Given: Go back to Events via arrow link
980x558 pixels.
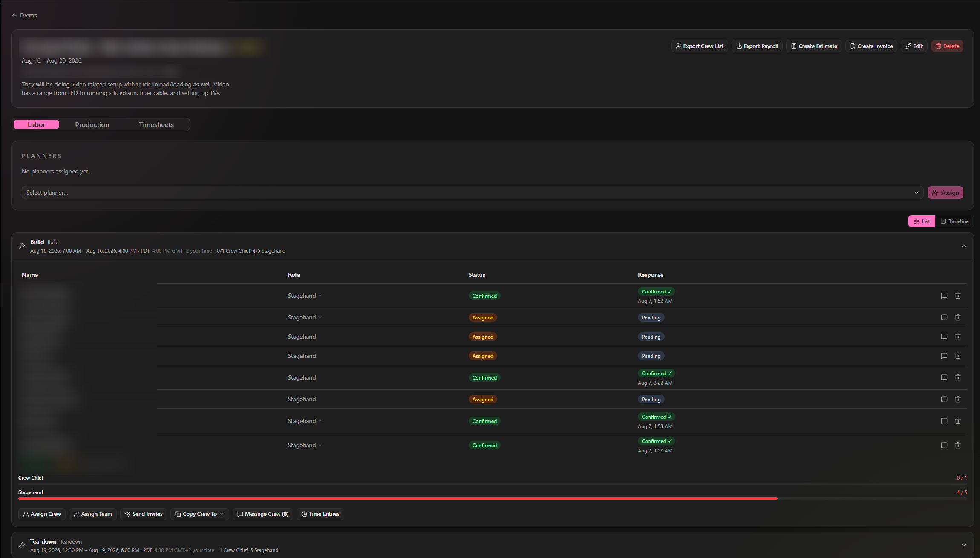Looking at the screenshot, I should [x=24, y=15].
